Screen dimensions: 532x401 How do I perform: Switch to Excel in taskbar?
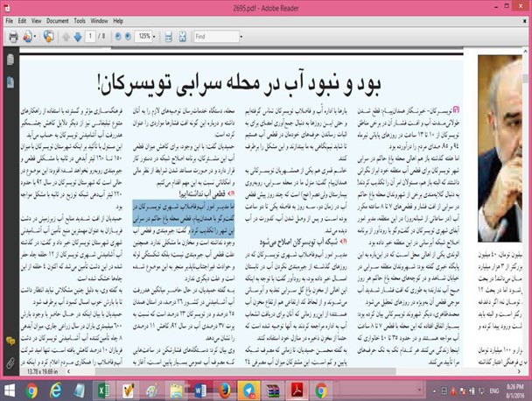pyautogui.click(x=104, y=390)
